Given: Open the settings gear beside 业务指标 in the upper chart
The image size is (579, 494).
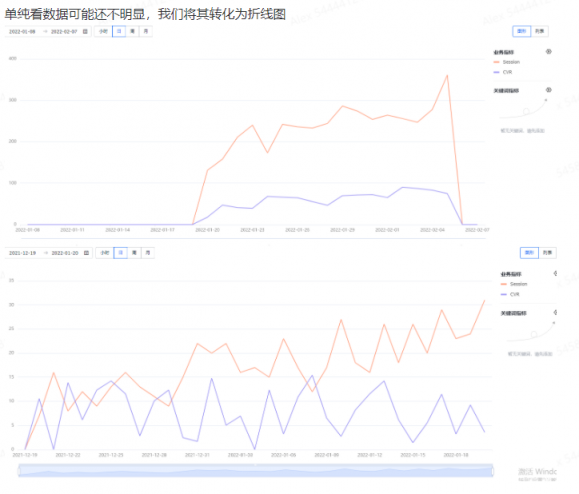Looking at the screenshot, I should (x=549, y=52).
